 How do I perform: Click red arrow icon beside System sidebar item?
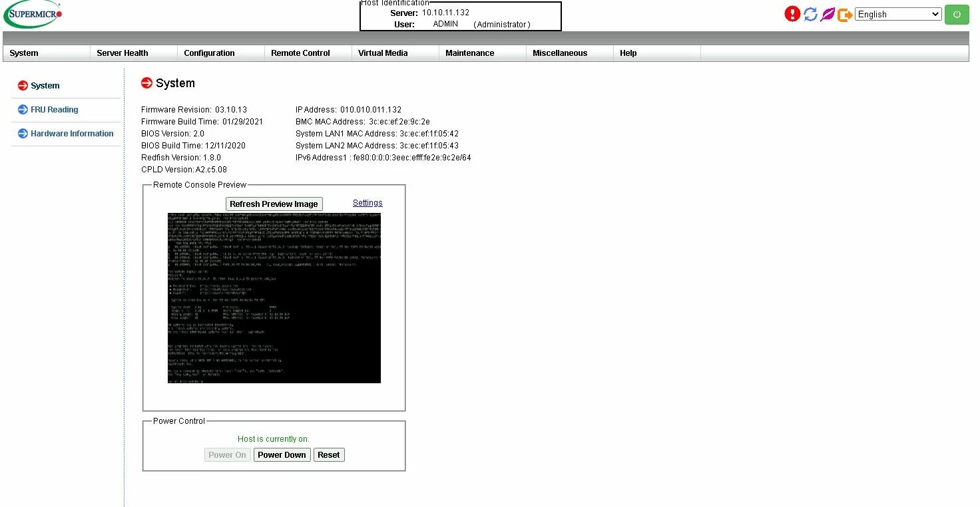pos(23,86)
